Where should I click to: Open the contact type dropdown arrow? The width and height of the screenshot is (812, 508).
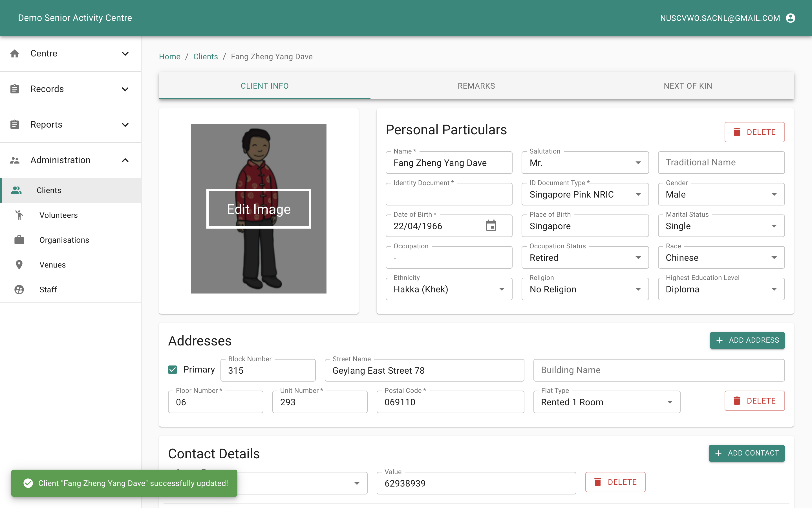click(357, 483)
